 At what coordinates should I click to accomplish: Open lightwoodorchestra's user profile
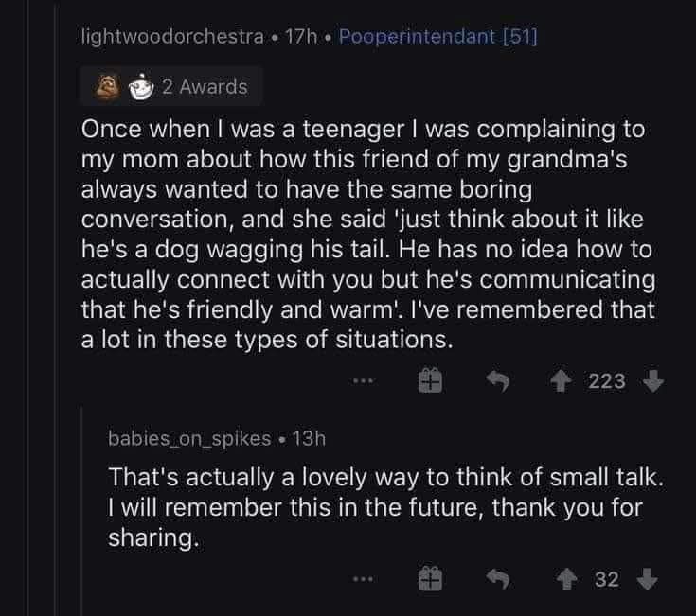tap(172, 36)
